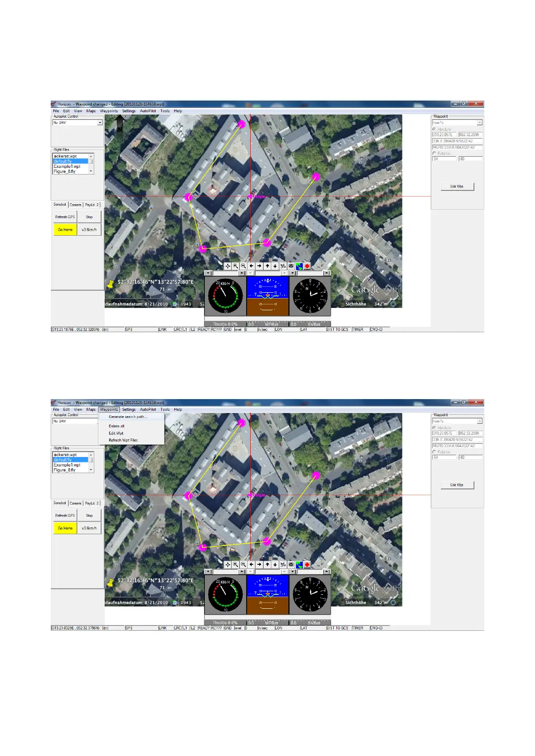Pan map down with arrow in lower screenshot
The height and width of the screenshot is (756, 535).
coord(275,564)
